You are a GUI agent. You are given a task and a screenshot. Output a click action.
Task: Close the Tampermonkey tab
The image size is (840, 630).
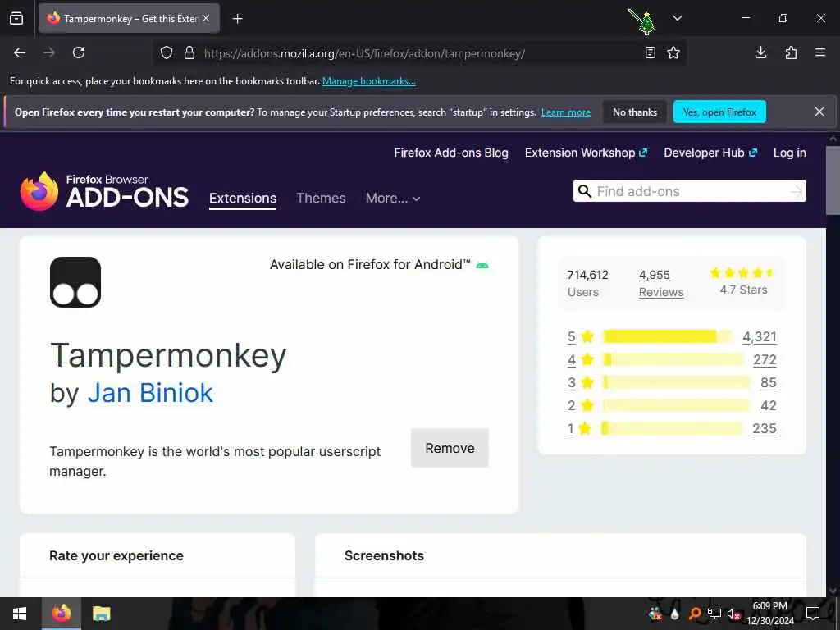206,18
